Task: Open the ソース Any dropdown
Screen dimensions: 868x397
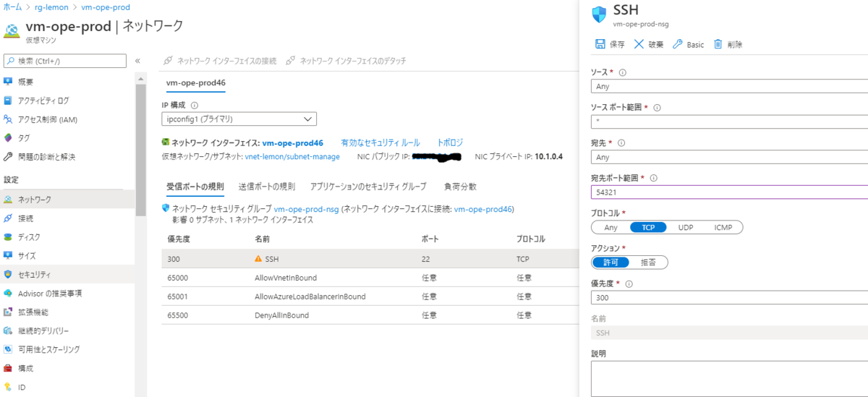Action: pyautogui.click(x=729, y=86)
